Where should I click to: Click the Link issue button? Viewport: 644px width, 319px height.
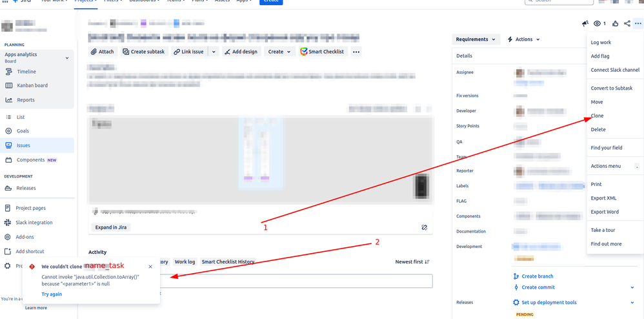189,52
